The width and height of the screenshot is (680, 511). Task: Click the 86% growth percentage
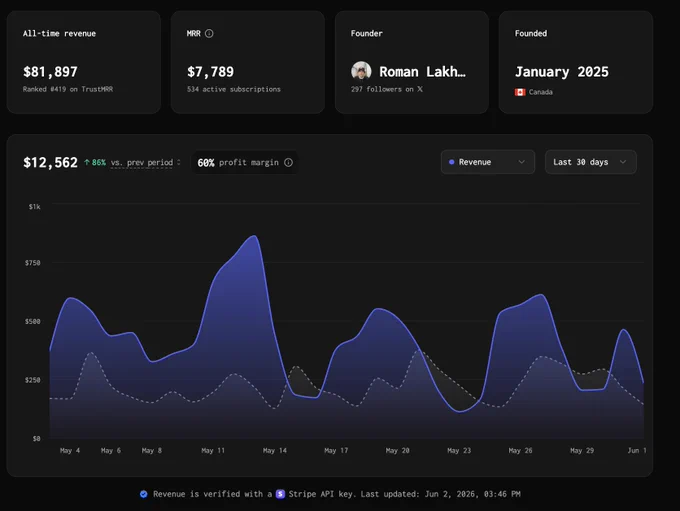click(99, 162)
